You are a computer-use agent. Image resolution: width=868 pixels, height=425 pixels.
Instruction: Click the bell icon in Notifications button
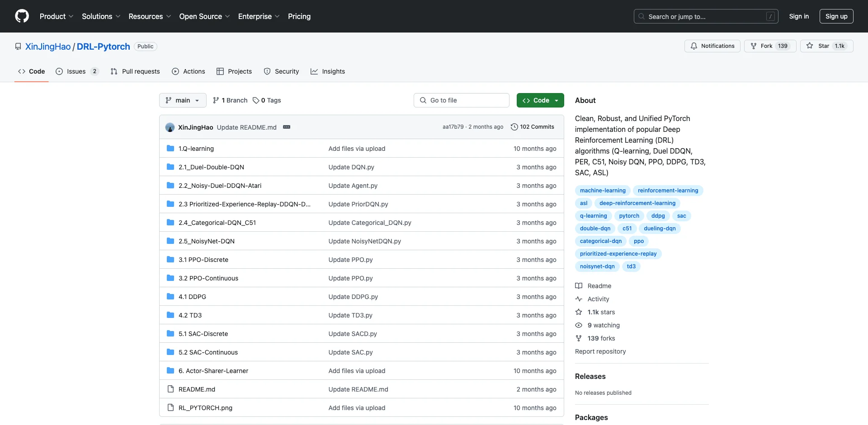(694, 46)
